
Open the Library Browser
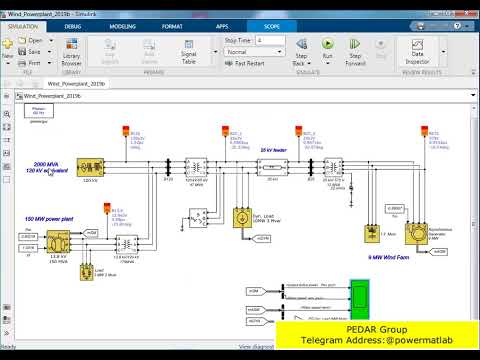[x=71, y=52]
